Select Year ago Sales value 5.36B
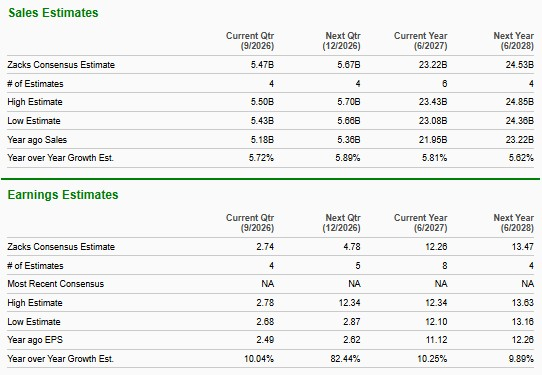The height and width of the screenshot is (375, 542). (349, 140)
